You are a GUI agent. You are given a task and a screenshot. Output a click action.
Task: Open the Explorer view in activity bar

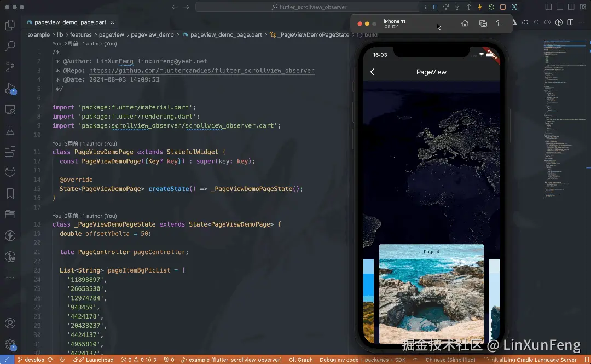(x=10, y=25)
